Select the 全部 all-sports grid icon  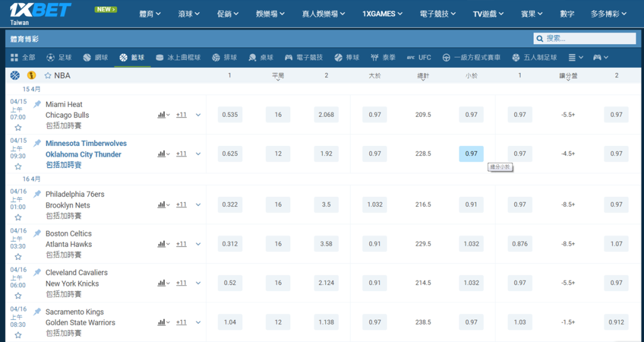coord(14,57)
